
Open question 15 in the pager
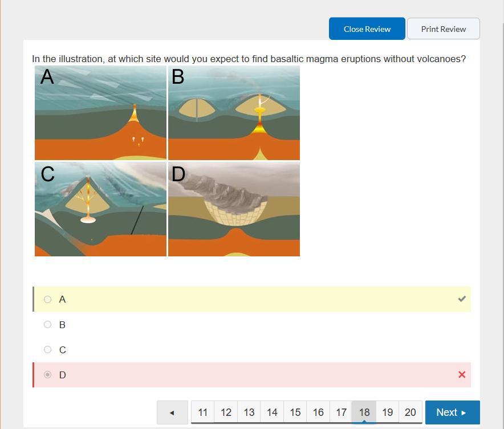[x=295, y=412]
